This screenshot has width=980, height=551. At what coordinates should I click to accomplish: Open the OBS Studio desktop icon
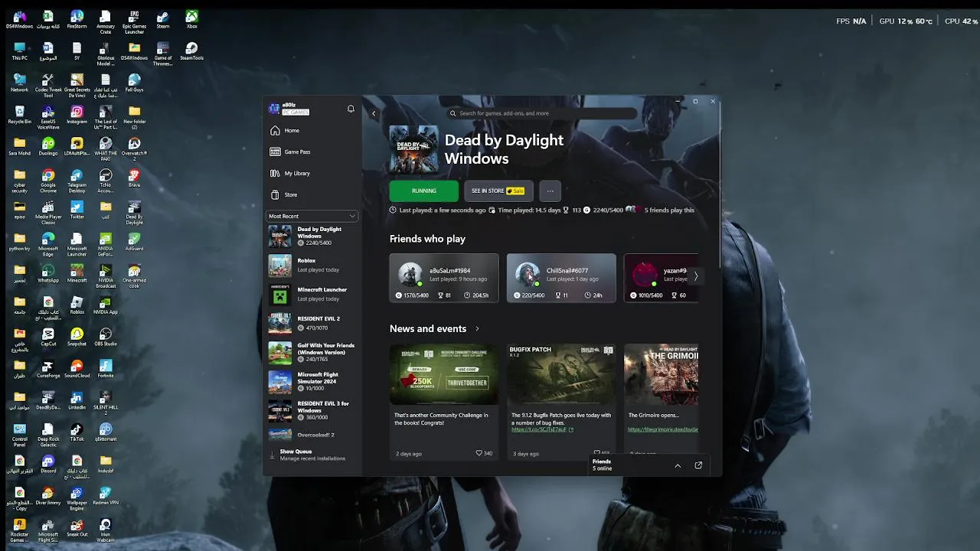pos(106,338)
